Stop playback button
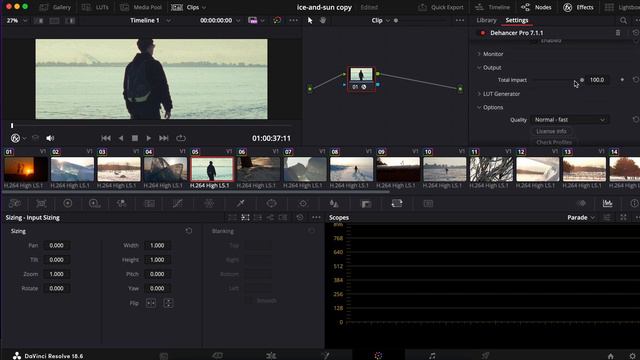 tap(135, 138)
